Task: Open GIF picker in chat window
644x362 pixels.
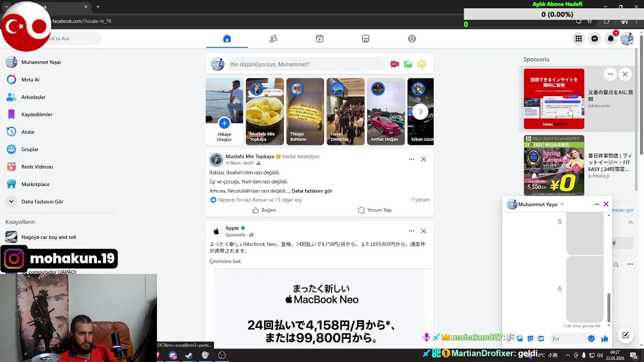Action: [x=541, y=339]
